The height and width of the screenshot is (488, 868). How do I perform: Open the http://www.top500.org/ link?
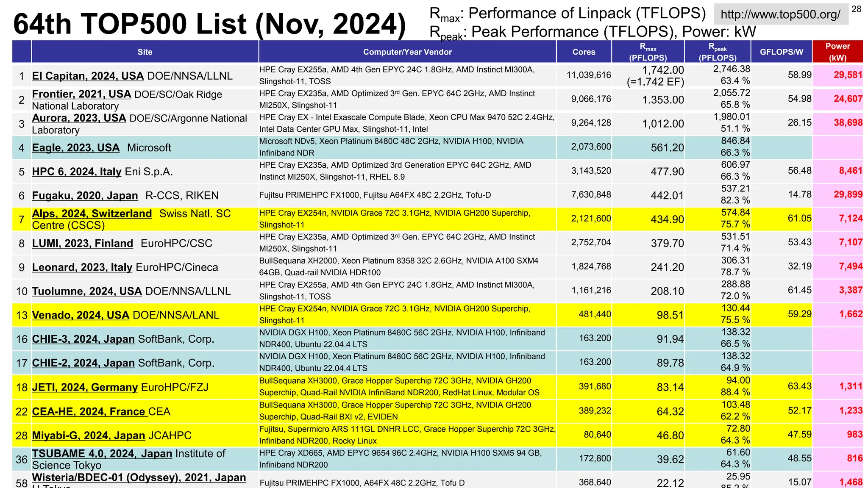[x=780, y=14]
